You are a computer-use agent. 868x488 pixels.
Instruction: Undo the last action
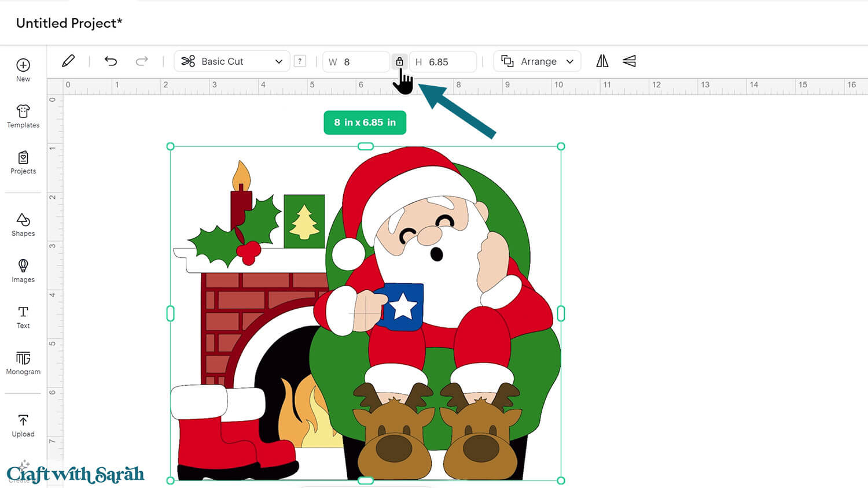[x=111, y=61]
